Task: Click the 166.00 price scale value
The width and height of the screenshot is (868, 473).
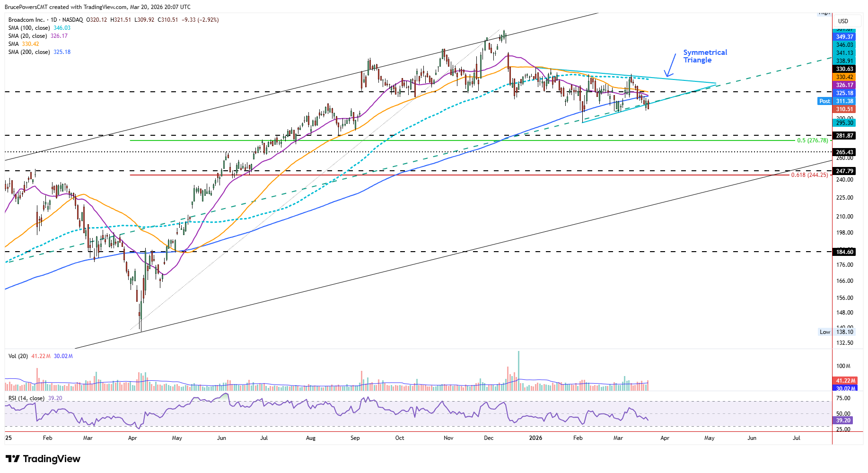Action: coord(845,281)
